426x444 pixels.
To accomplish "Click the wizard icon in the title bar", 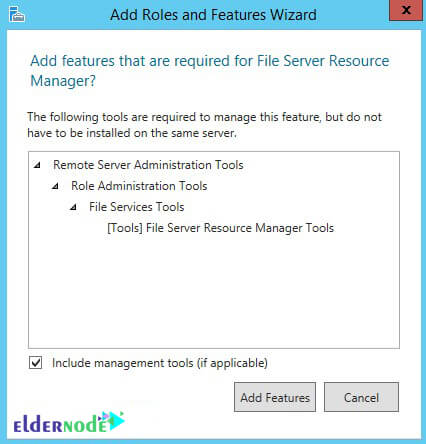I will (x=17, y=15).
